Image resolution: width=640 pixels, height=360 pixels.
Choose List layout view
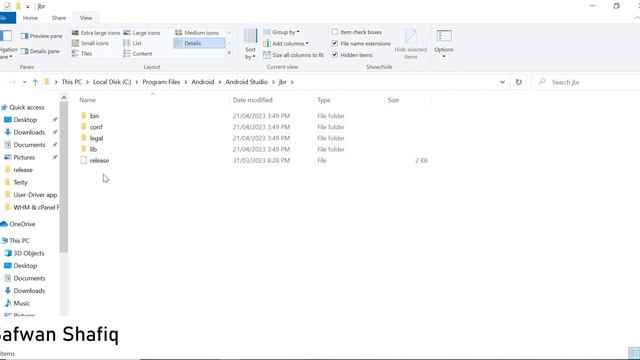(x=133, y=43)
